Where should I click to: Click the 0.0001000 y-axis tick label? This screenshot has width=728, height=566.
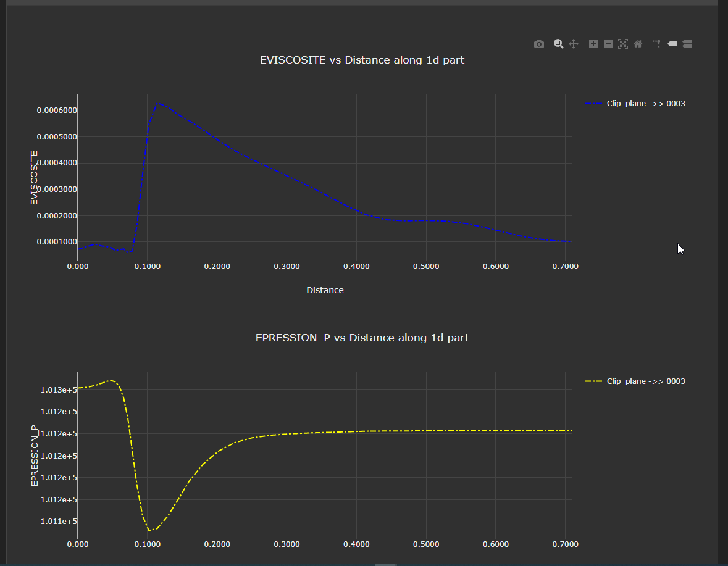(57, 242)
